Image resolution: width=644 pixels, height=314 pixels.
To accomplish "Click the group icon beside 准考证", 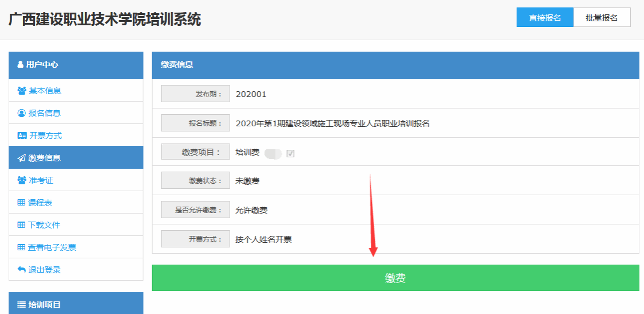I will (22, 180).
